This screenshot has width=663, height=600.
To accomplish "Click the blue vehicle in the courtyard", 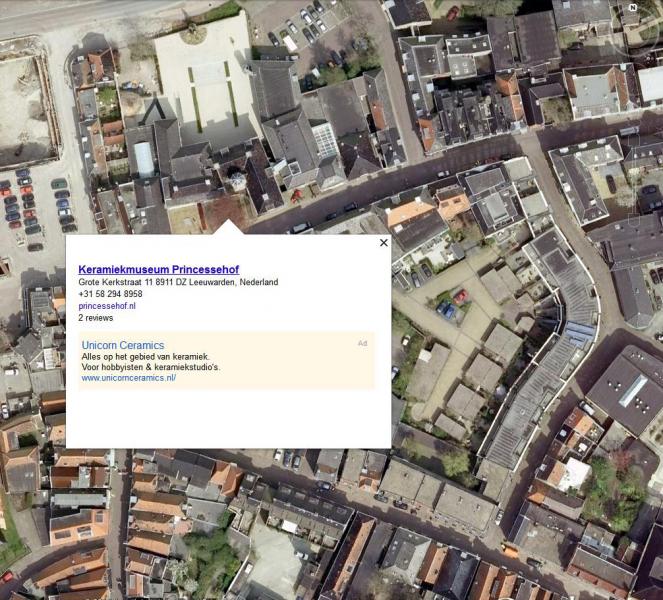I will point(447,310).
